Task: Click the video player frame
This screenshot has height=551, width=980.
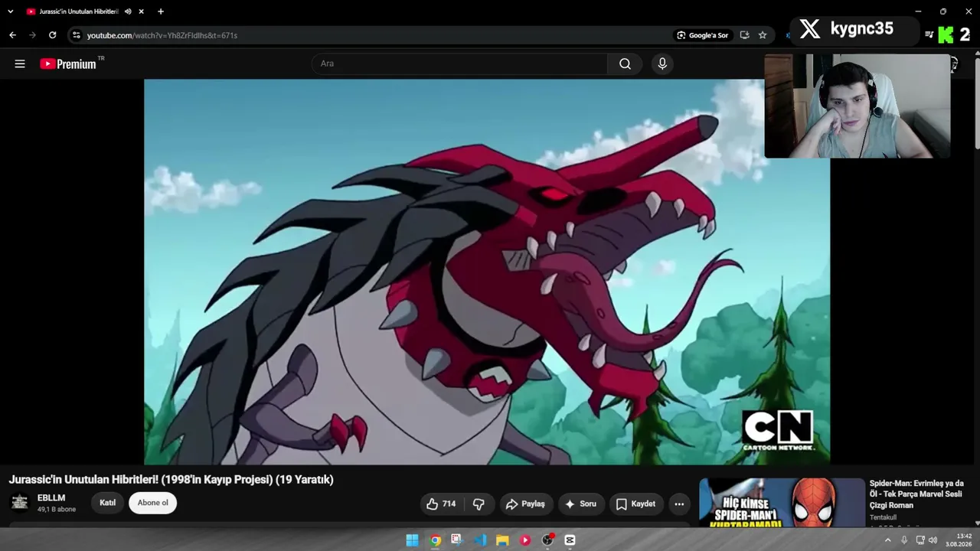Action: (487, 272)
